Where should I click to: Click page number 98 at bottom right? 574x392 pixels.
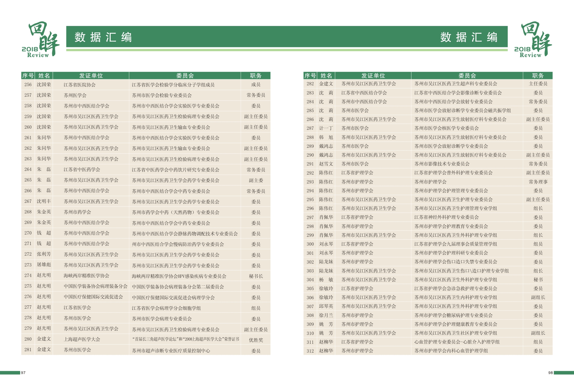pos(550,373)
